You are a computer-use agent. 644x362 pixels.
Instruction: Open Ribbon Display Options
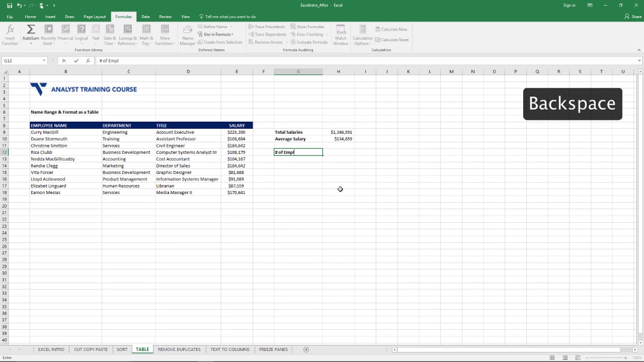pyautogui.click(x=590, y=5)
